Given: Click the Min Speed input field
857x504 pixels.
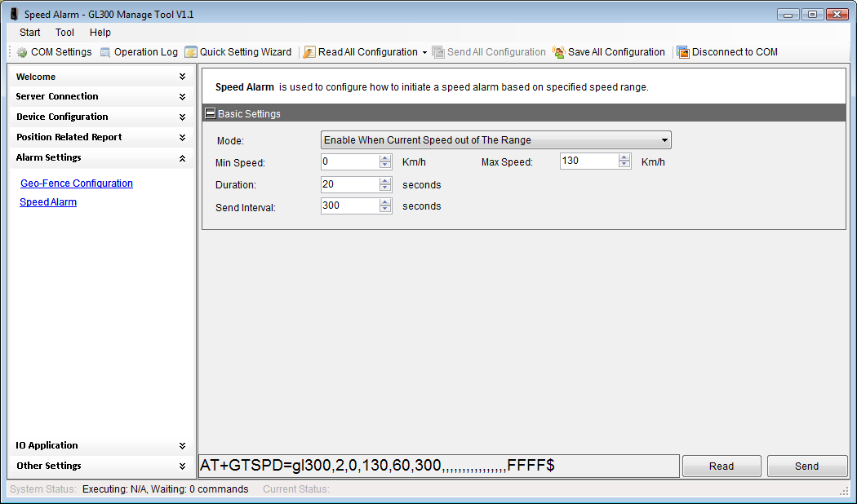Looking at the screenshot, I should pyautogui.click(x=350, y=161).
